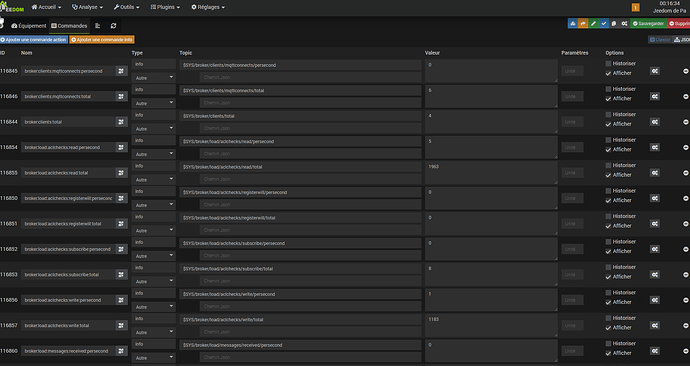Click the green Sauvegarder button

click(648, 24)
